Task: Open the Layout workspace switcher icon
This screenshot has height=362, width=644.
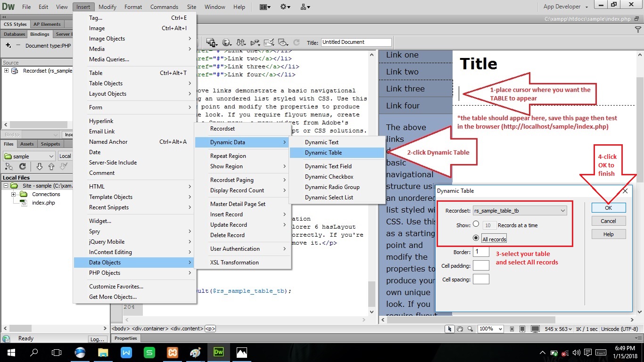Action: (x=265, y=7)
